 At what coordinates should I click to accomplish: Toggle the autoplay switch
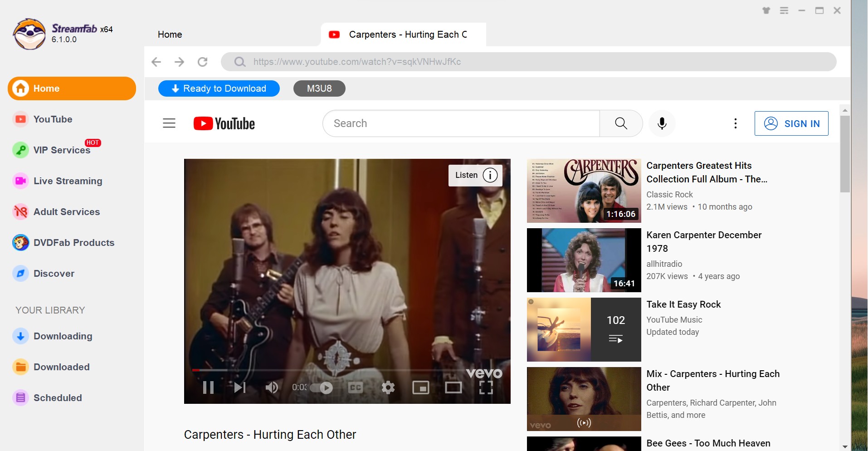322,387
